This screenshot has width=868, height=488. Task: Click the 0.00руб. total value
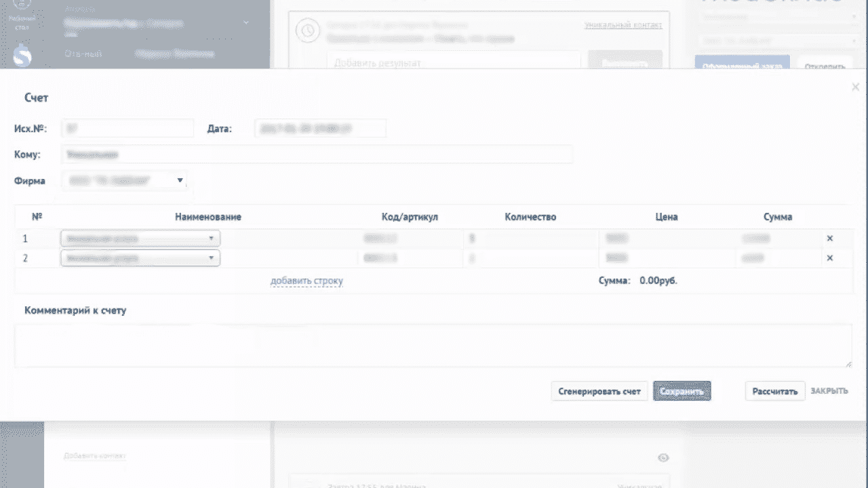point(658,281)
